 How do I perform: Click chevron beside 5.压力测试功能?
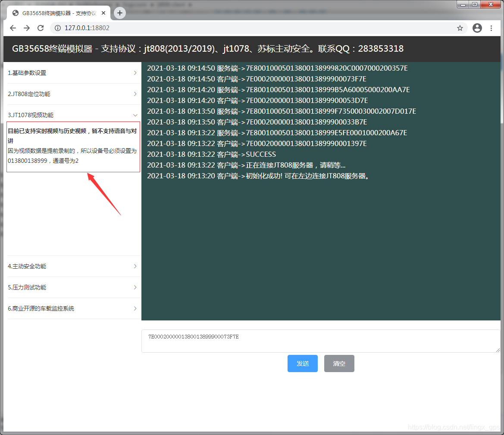(x=135, y=287)
